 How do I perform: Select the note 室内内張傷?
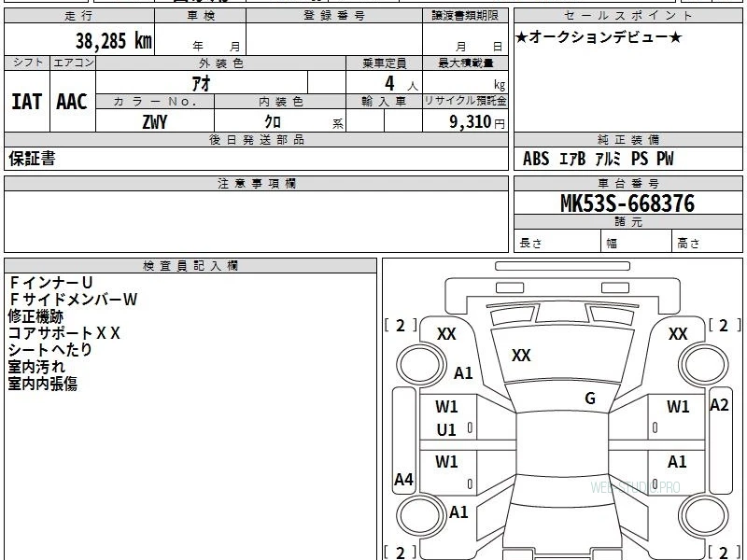coord(42,384)
